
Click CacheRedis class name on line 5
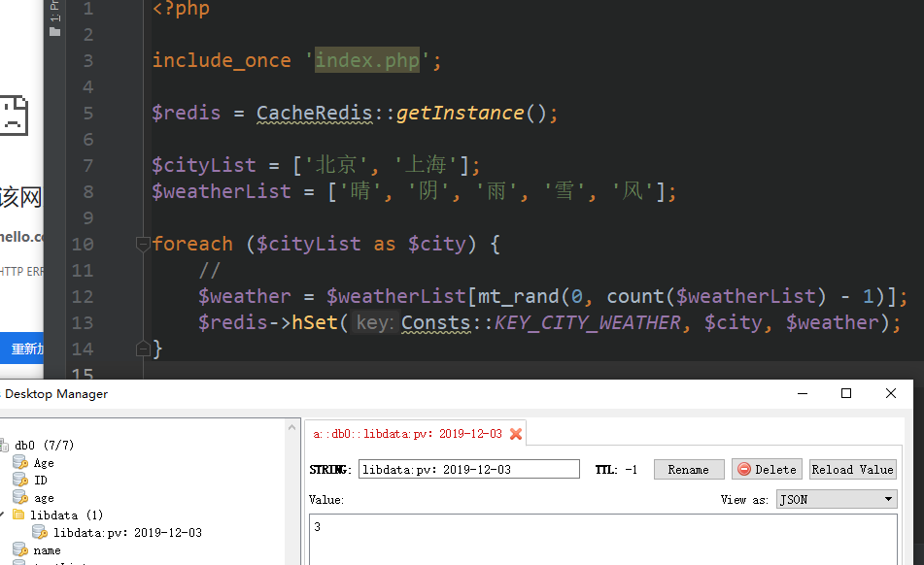pos(315,113)
